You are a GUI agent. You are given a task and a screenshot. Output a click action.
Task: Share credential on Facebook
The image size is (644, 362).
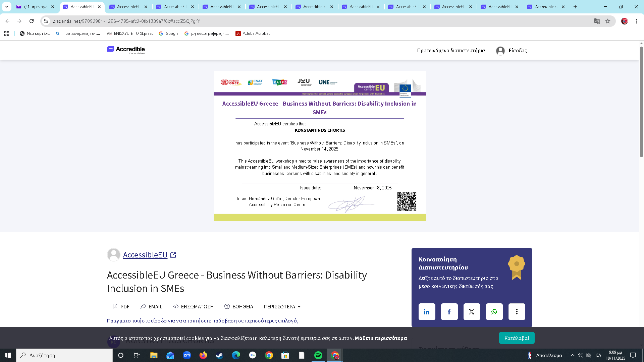(x=449, y=312)
